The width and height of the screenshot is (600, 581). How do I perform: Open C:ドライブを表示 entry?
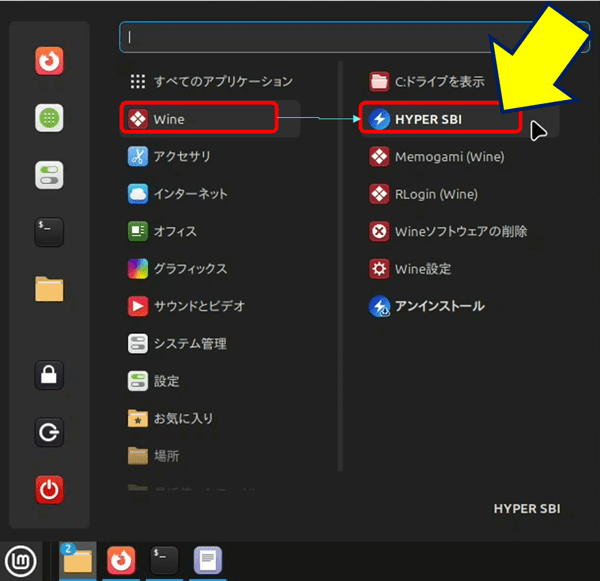click(x=459, y=82)
